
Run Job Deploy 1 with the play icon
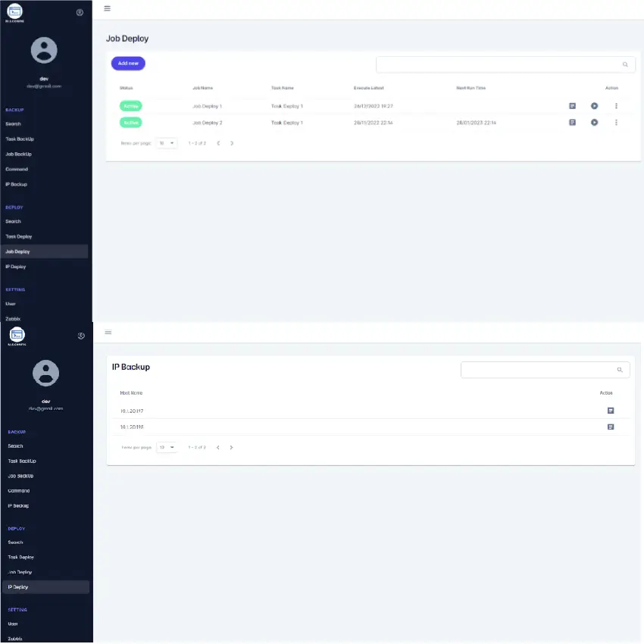pos(594,106)
